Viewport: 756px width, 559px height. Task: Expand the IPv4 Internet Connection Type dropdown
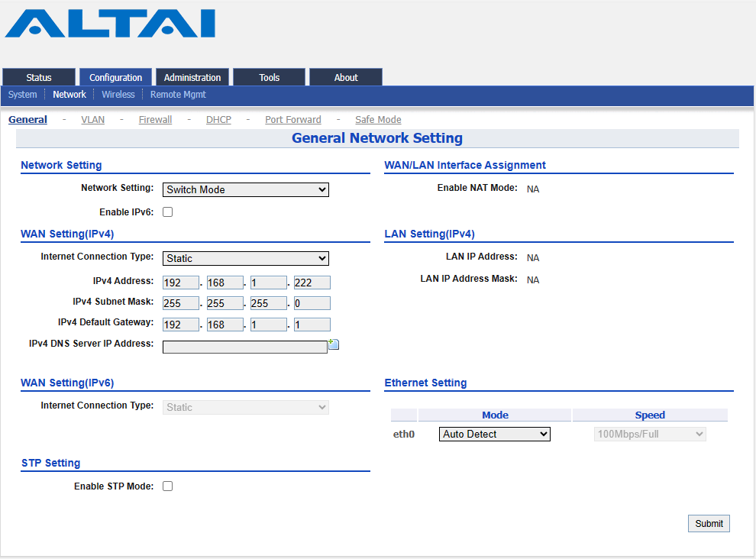[x=246, y=259]
